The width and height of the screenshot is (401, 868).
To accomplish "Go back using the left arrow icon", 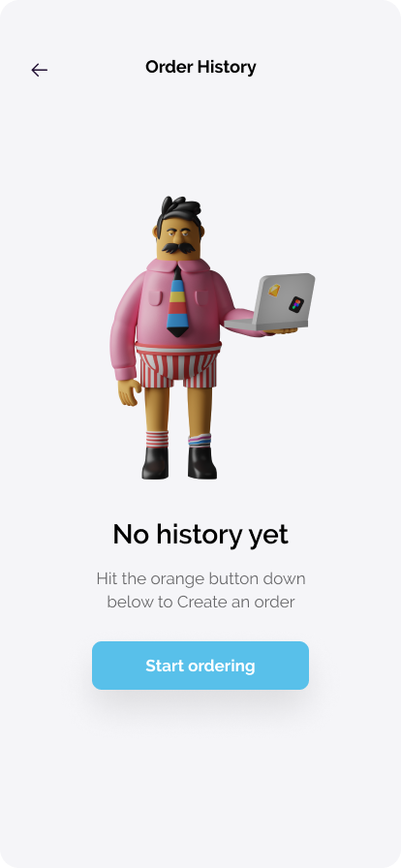I will [40, 70].
